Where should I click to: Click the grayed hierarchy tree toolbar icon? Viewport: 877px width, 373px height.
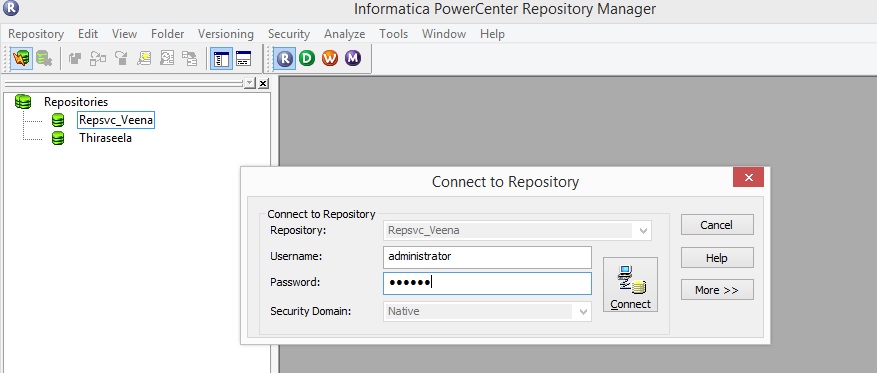190,58
